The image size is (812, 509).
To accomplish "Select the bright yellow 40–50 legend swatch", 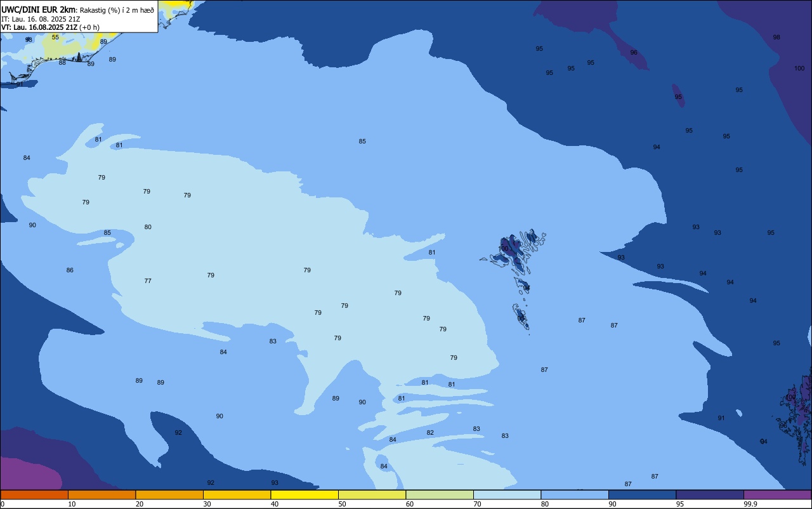I will [x=304, y=494].
